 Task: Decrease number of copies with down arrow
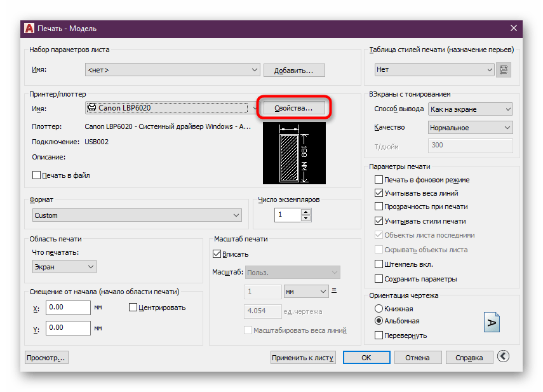coord(306,219)
